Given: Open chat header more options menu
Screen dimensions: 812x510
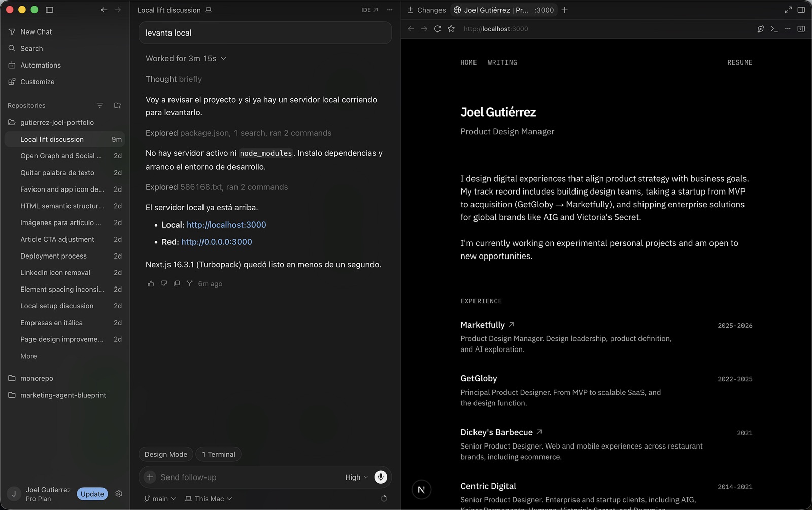Looking at the screenshot, I should click(390, 10).
